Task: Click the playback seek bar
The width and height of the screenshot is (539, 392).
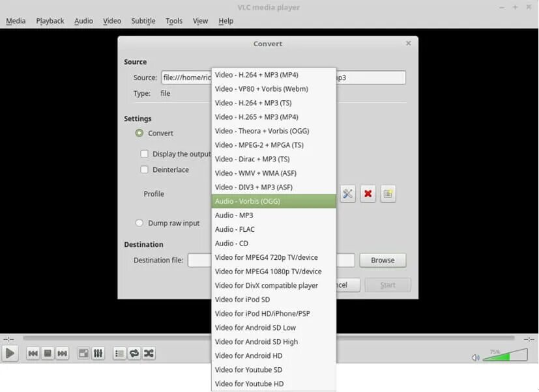Action: (x=269, y=338)
